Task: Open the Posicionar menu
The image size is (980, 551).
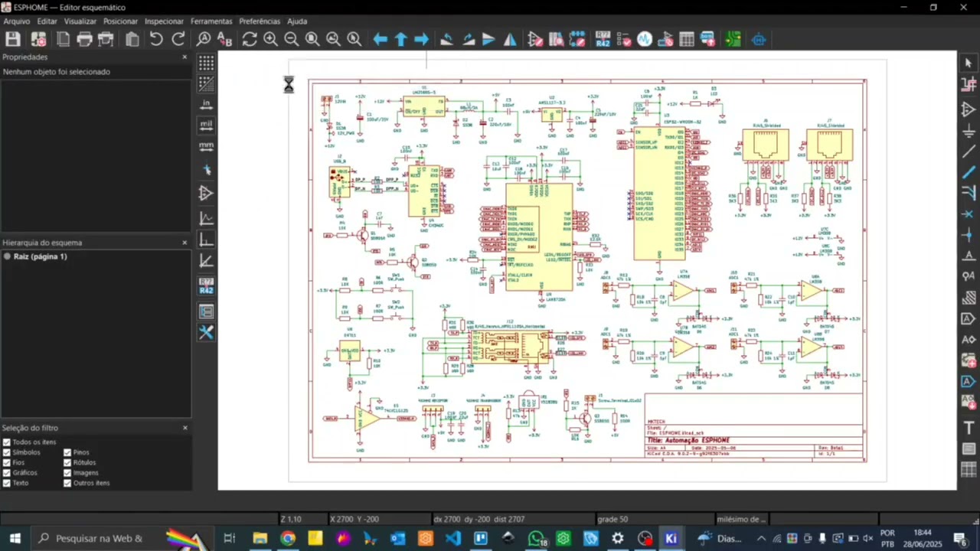Action: click(120, 21)
